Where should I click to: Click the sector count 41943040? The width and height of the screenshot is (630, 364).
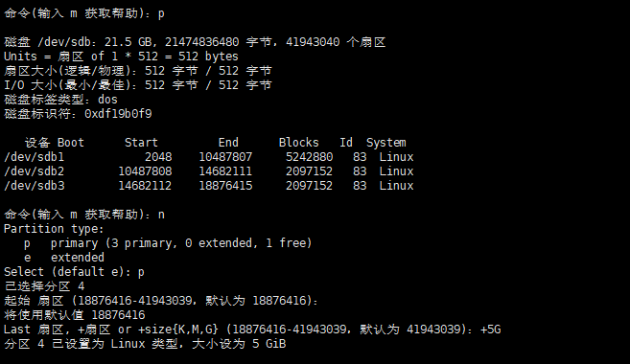(x=313, y=42)
